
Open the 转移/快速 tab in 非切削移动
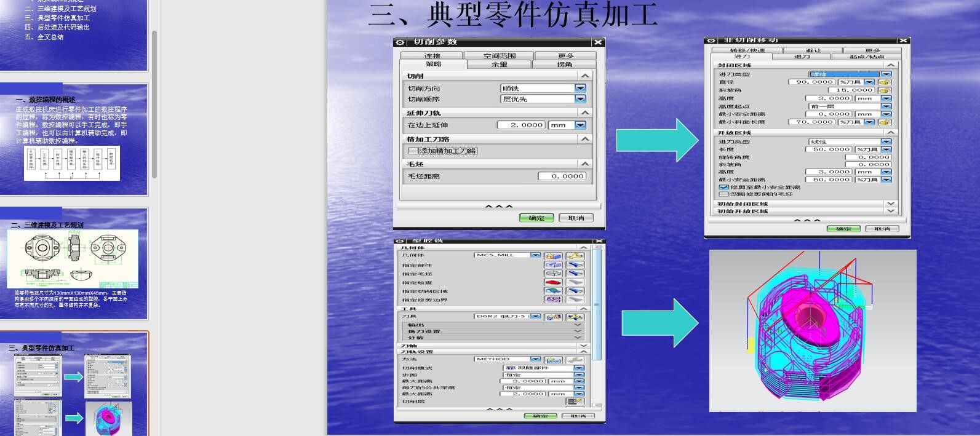pos(747,50)
